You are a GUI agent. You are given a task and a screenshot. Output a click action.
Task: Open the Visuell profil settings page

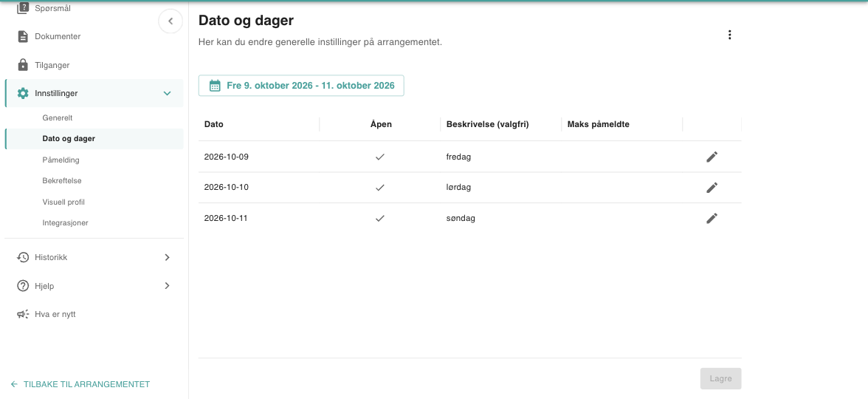pyautogui.click(x=94, y=202)
